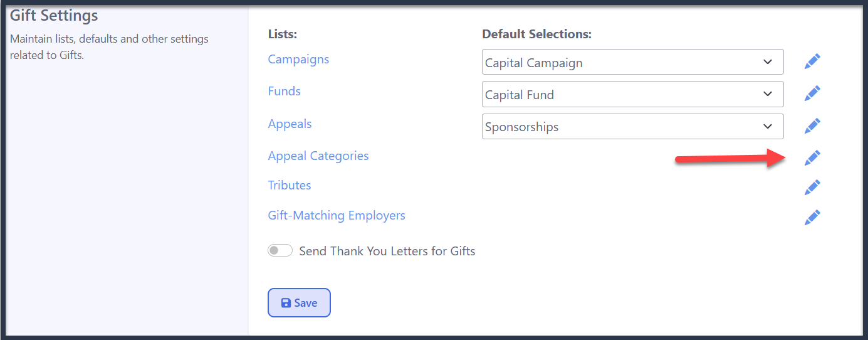Screen dimensions: 868x340
Task: Edit Funds list via pencil icon
Action: click(812, 93)
